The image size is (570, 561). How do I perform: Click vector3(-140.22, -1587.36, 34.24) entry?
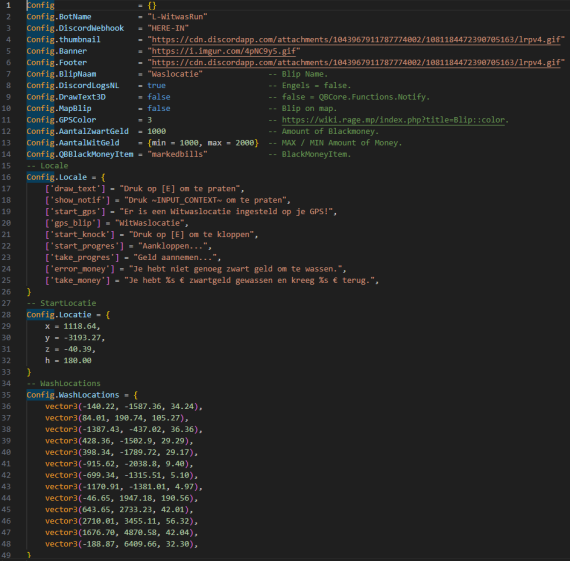click(x=124, y=406)
